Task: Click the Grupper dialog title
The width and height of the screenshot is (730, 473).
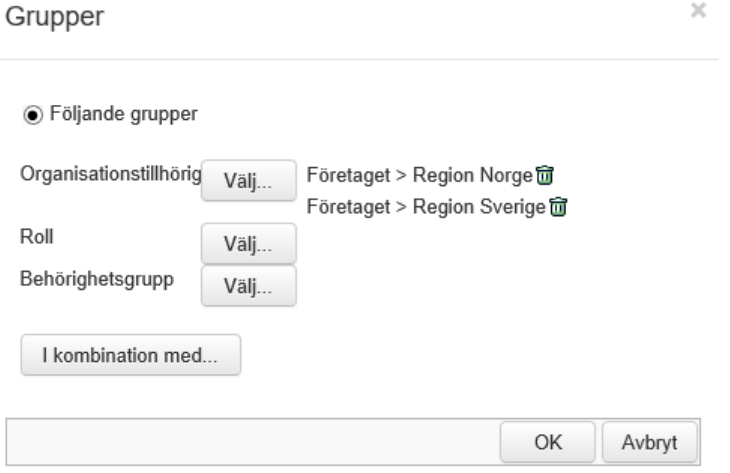Action: (54, 17)
